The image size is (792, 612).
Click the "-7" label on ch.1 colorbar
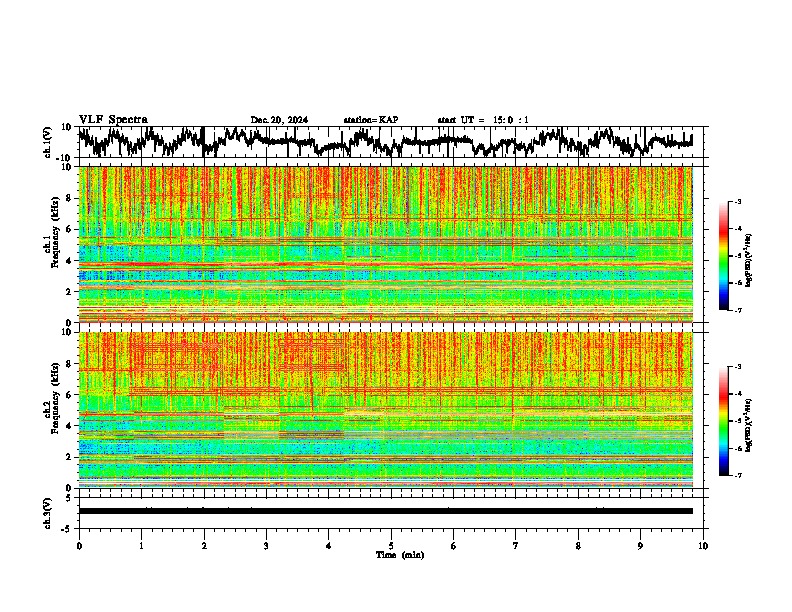[x=736, y=311]
